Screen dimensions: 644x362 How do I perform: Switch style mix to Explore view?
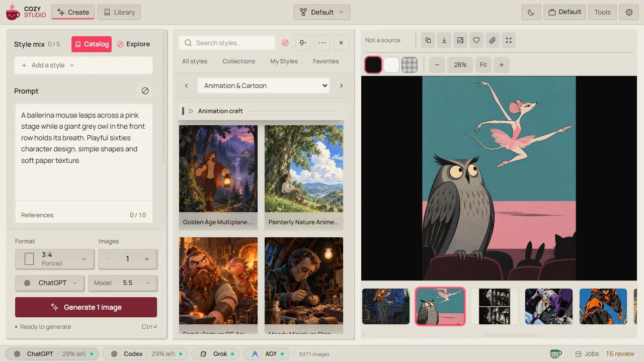point(133,44)
